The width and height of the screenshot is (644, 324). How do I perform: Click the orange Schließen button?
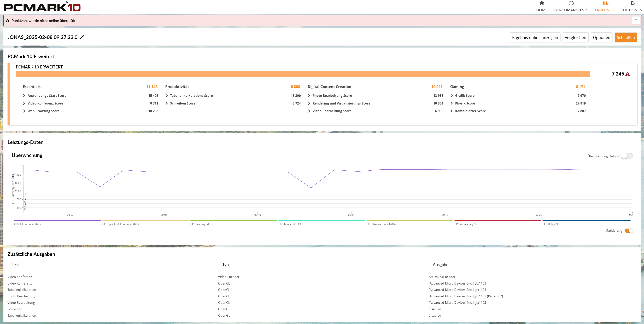(x=625, y=38)
